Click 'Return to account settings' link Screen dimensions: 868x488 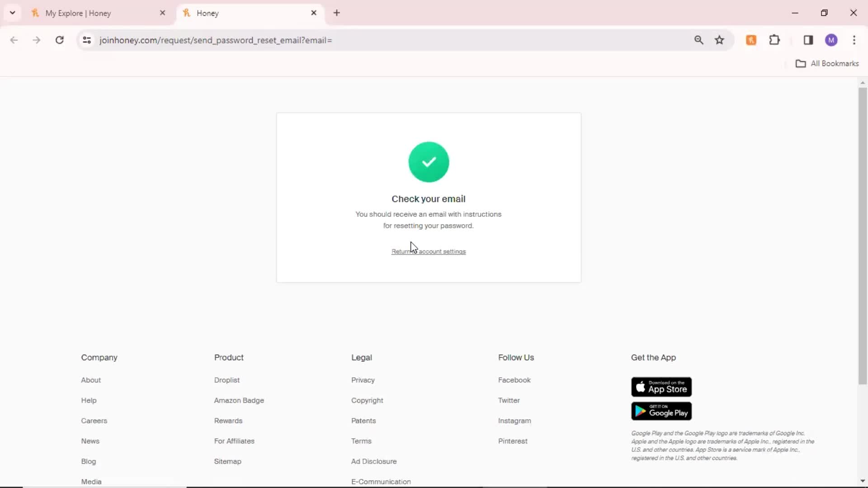click(x=429, y=251)
